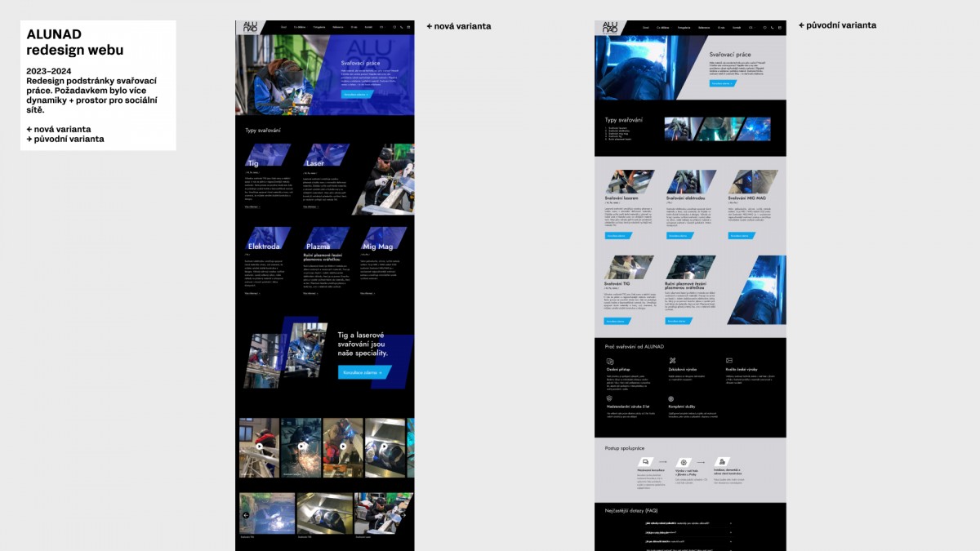Click the Zakázková výroba icon
980x551 pixels.
pos(672,361)
